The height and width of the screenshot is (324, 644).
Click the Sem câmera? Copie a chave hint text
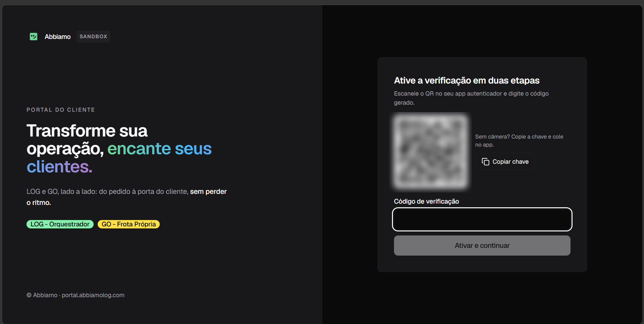(x=519, y=141)
